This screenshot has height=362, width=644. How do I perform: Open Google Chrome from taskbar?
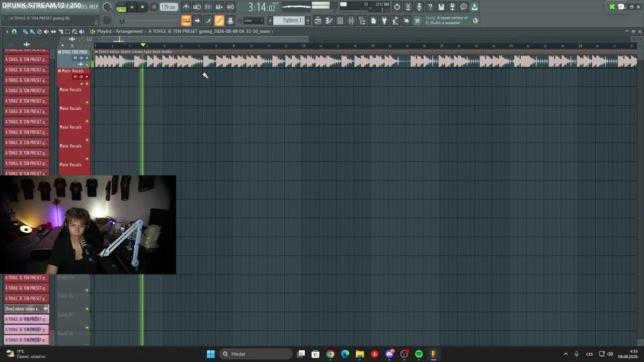point(330,354)
